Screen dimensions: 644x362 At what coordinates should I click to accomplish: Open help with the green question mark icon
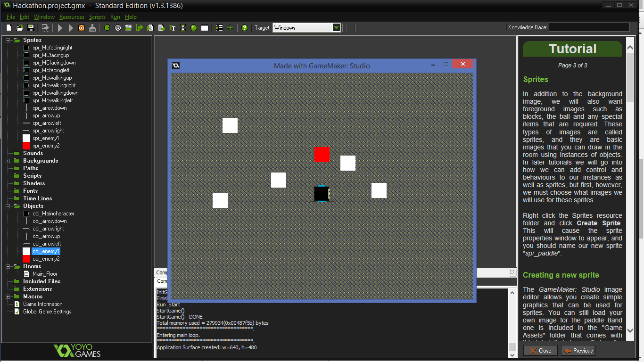[245, 28]
